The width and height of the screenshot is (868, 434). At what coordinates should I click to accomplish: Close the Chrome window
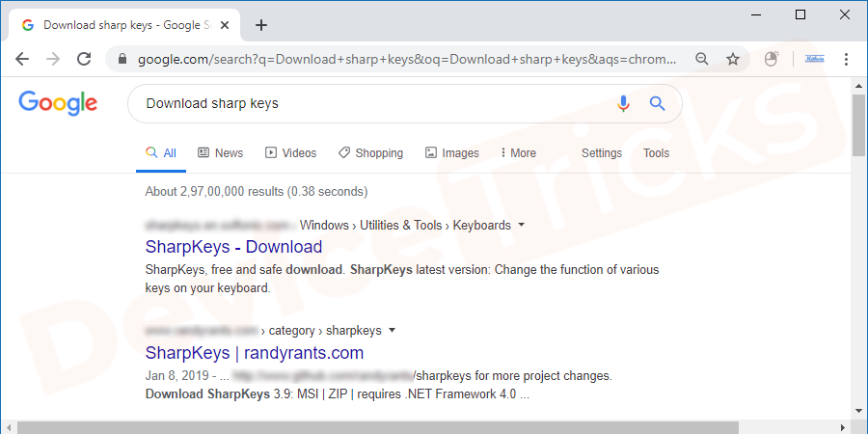(845, 14)
